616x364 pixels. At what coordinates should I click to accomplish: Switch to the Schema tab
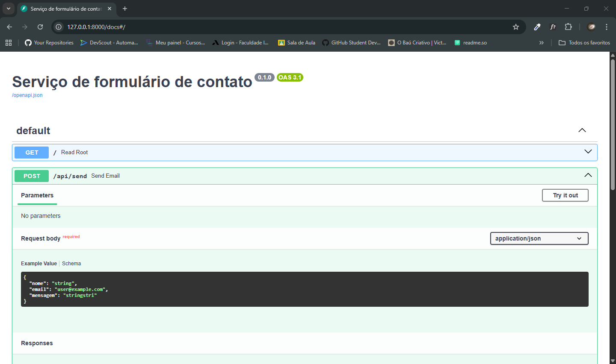point(71,263)
